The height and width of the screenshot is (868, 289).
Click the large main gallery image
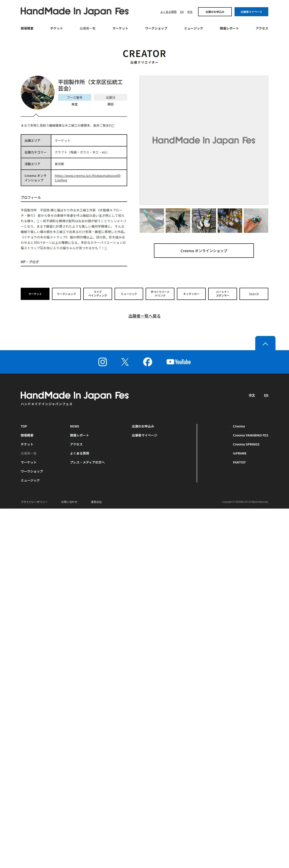click(x=204, y=140)
